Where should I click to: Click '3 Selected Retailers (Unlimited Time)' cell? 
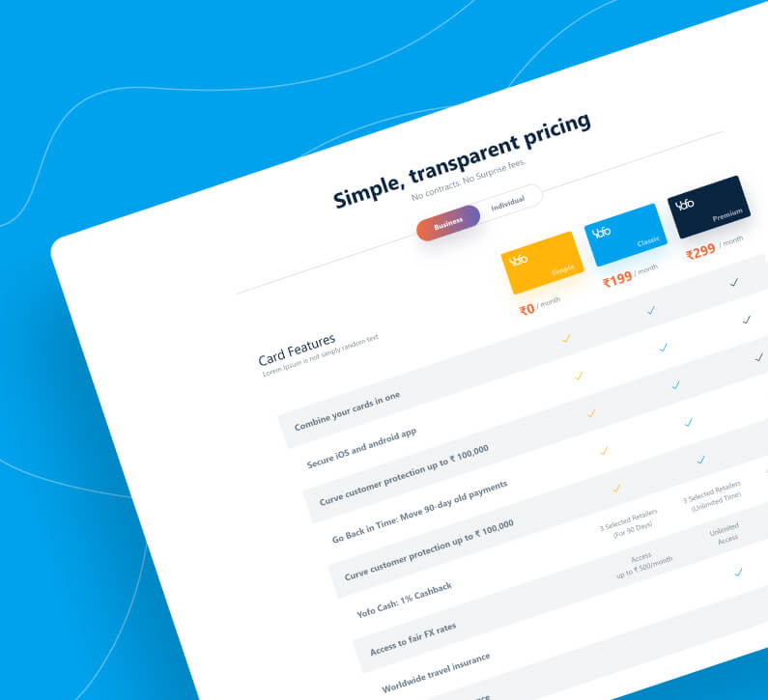pyautogui.click(x=713, y=496)
